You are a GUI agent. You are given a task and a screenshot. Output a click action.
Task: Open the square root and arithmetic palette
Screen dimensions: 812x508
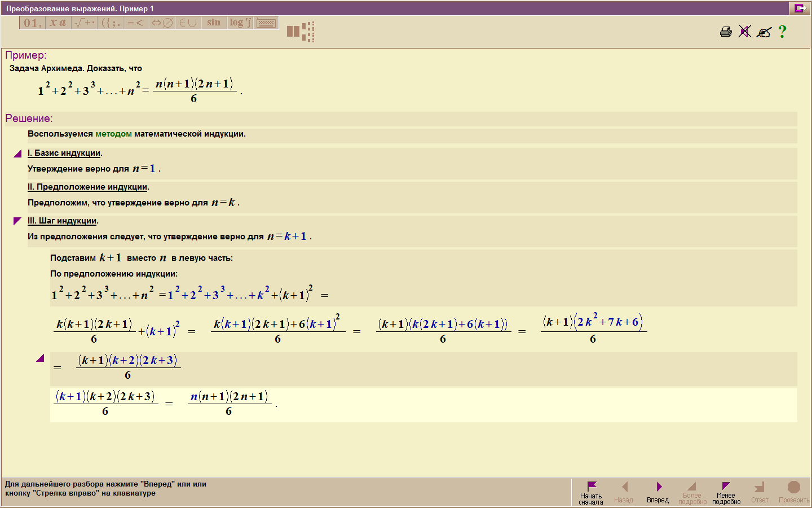pyautogui.click(x=85, y=23)
